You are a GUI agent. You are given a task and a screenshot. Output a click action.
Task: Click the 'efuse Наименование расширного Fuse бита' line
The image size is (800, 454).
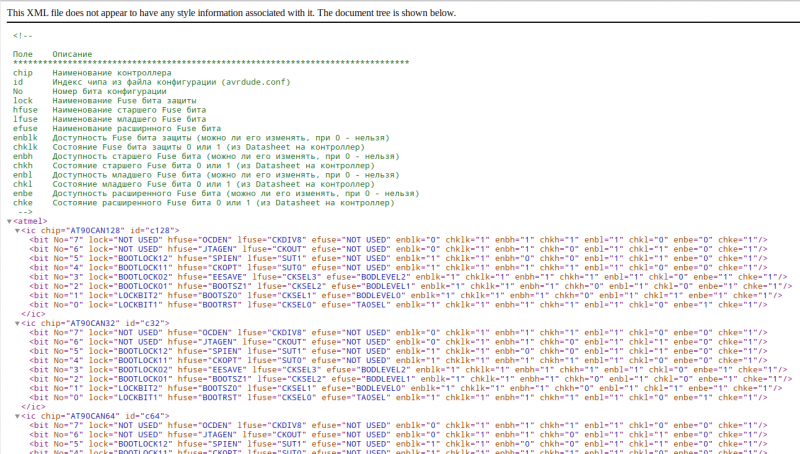pyautogui.click(x=117, y=129)
